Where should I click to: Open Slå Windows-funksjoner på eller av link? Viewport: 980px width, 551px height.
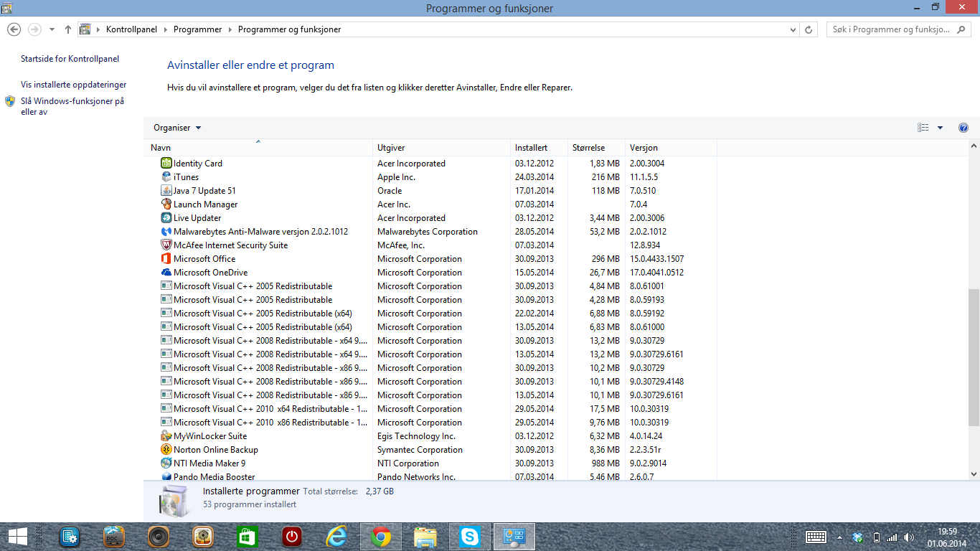pyautogui.click(x=72, y=107)
